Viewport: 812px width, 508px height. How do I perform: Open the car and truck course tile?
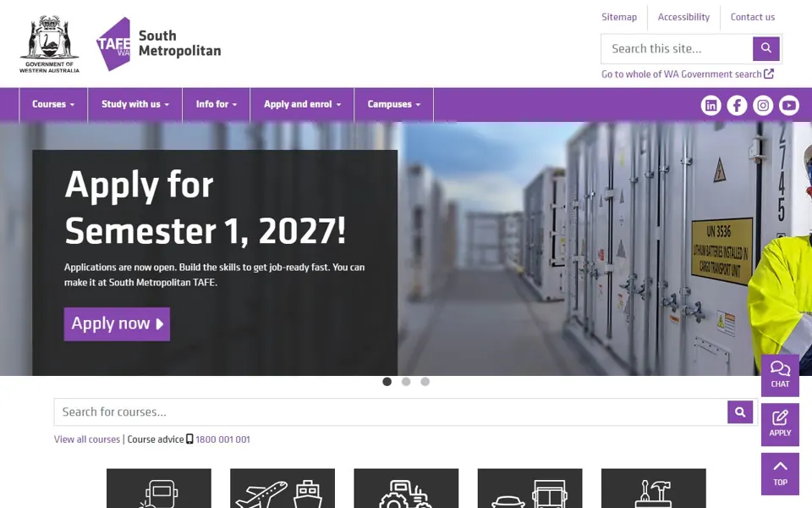(529, 489)
